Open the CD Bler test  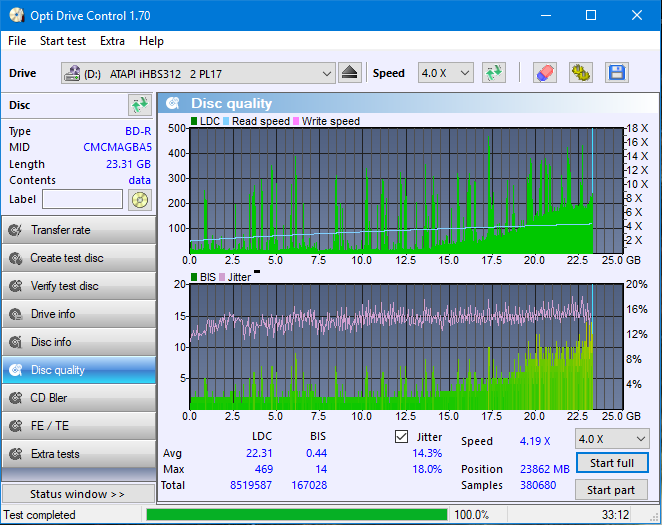pyautogui.click(x=79, y=398)
